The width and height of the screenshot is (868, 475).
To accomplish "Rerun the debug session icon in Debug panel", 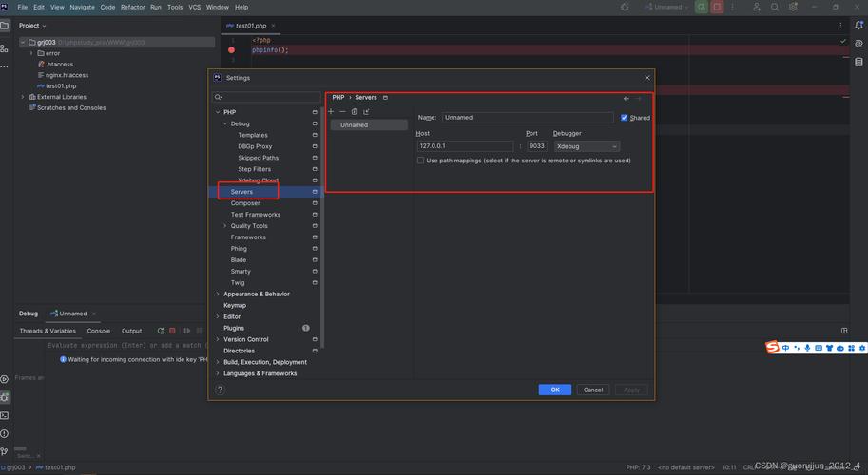I will pos(161,331).
